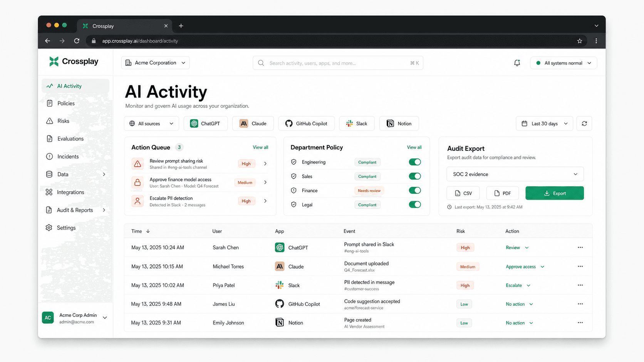Open row options for Sarah Chen event
This screenshot has height=362, width=644.
click(580, 247)
